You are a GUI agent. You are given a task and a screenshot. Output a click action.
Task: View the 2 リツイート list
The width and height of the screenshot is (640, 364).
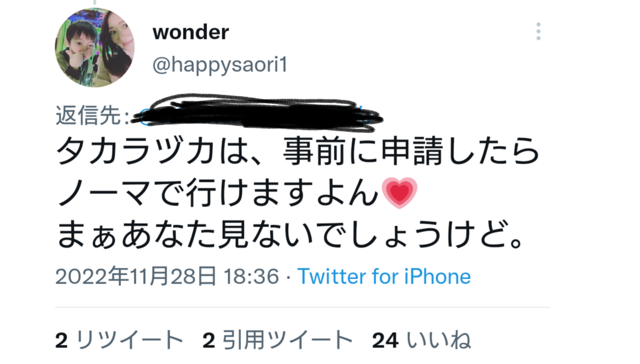click(119, 340)
